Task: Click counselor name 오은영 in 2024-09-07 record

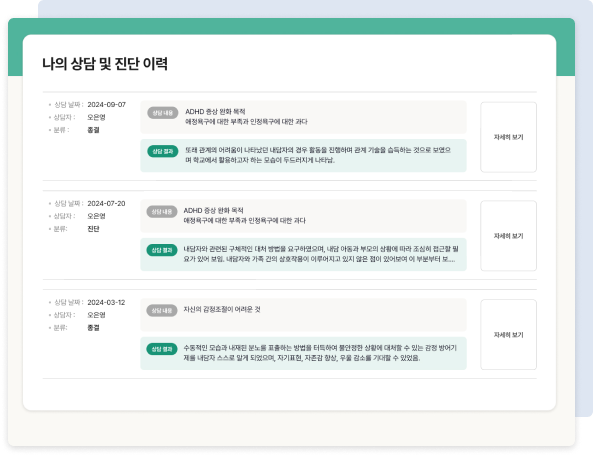Action: pos(96,117)
